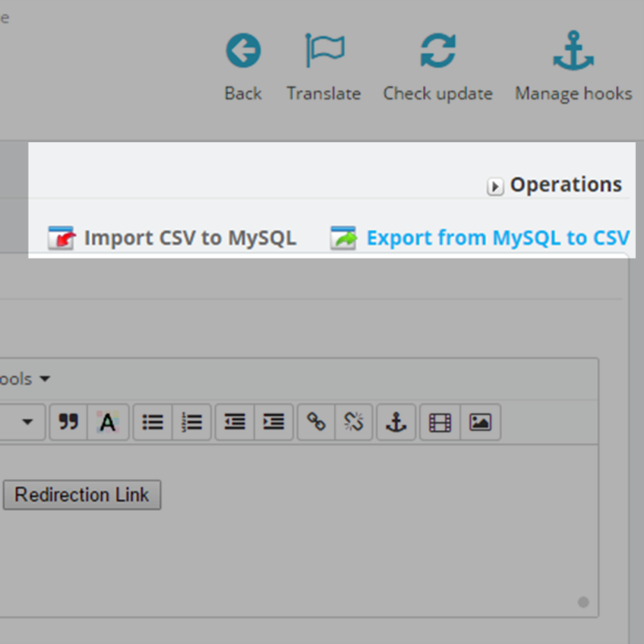Decrease indent in the editor
The height and width of the screenshot is (644, 644).
(235, 422)
